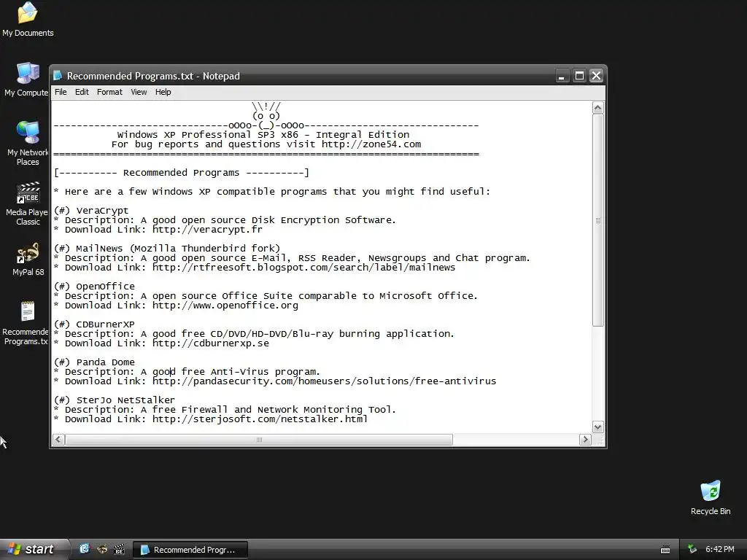
Task: Click the VeraCrypt heading line
Action: (91, 211)
